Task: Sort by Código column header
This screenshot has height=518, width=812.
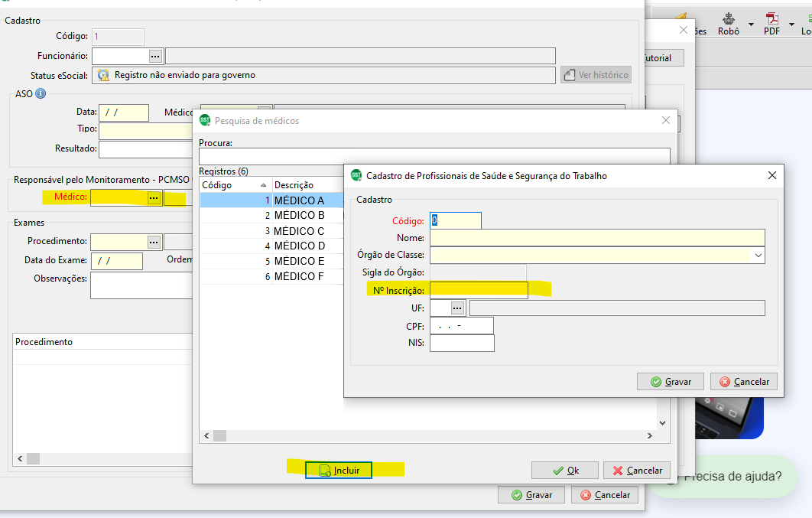Action: (x=235, y=185)
